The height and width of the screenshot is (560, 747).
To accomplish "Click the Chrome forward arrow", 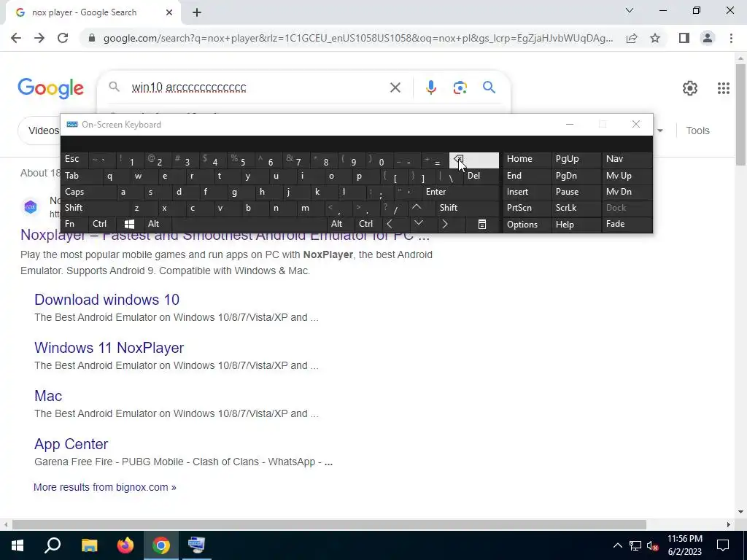I will 39,38.
